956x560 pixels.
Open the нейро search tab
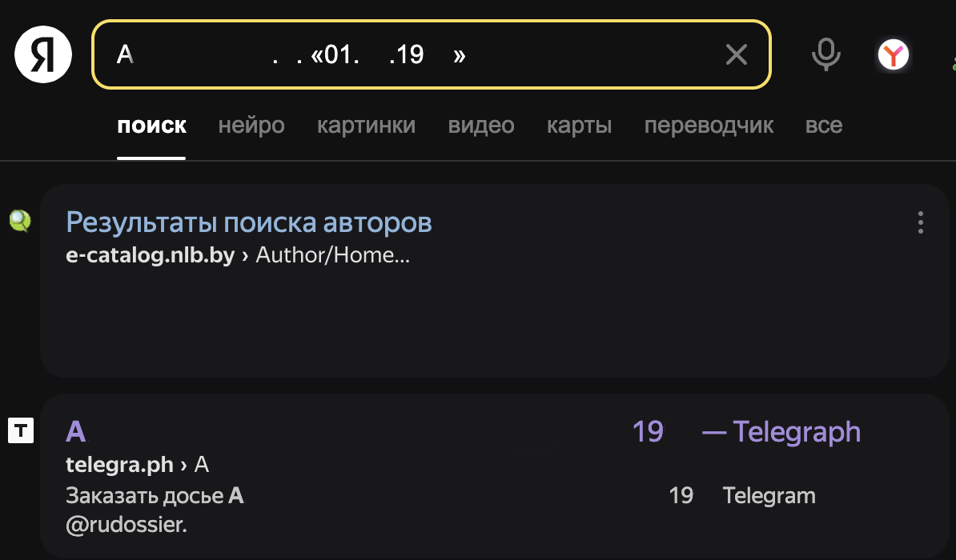pyautogui.click(x=251, y=125)
